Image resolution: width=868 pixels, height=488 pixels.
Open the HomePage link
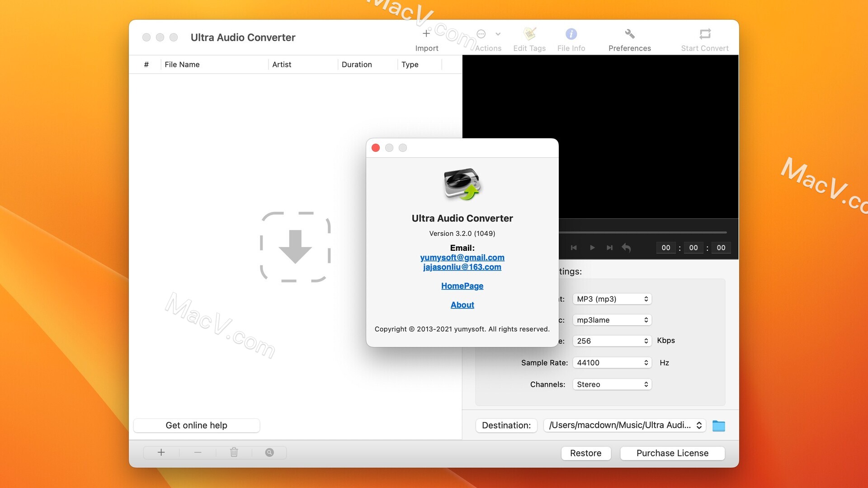coord(462,286)
